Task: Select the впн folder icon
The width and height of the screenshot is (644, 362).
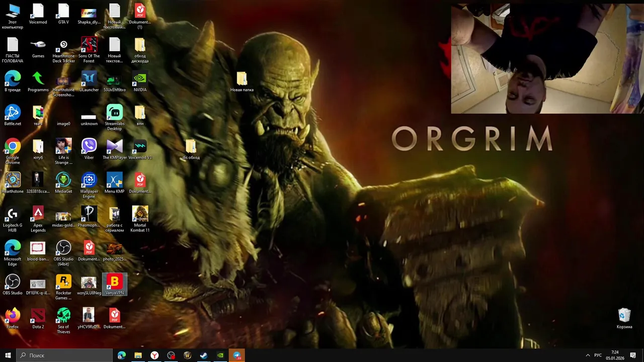Action: 140,115
